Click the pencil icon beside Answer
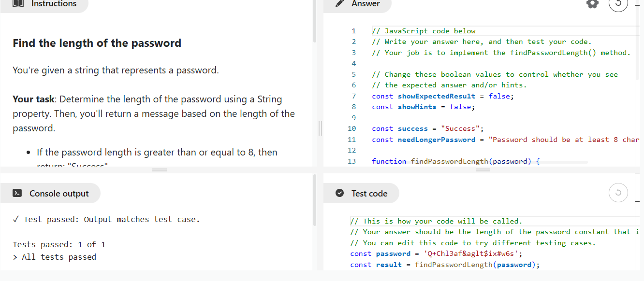Image resolution: width=644 pixels, height=281 pixels. coord(340,3)
